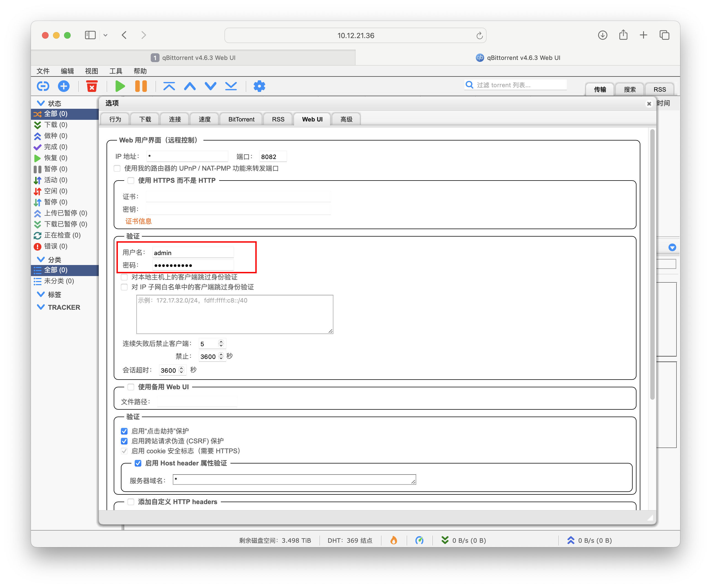
Task: Click the add torrent link icon
Action: pyautogui.click(x=43, y=86)
